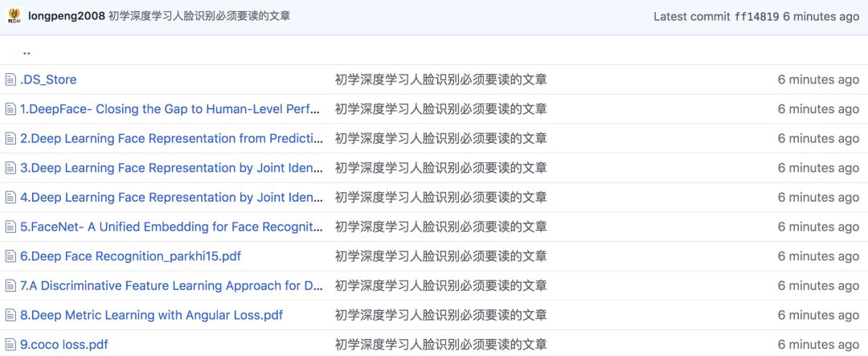The image size is (868, 356).
Task: Open the latest commit message in header
Action: [199, 16]
